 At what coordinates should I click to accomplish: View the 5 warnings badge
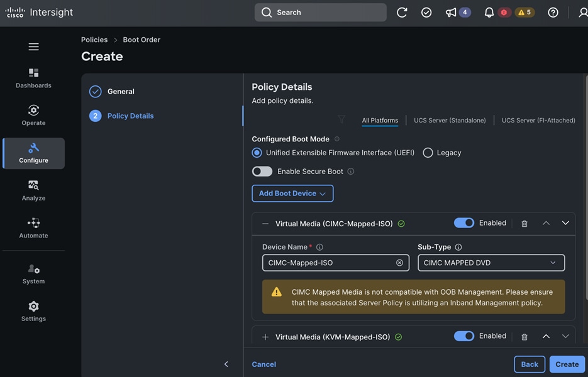click(x=524, y=13)
